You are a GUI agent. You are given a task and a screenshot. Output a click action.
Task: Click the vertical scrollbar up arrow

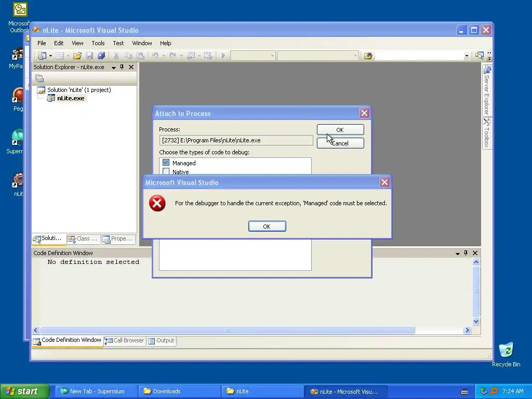tap(476, 262)
